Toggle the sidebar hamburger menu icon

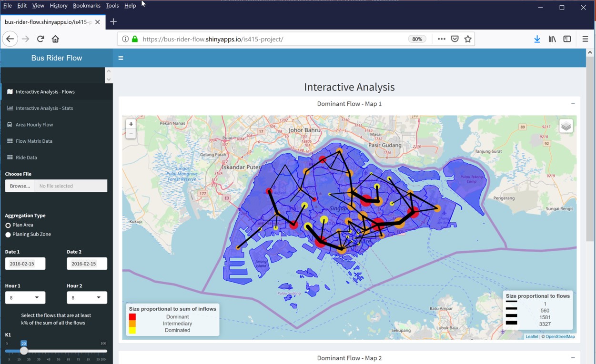[x=121, y=58]
